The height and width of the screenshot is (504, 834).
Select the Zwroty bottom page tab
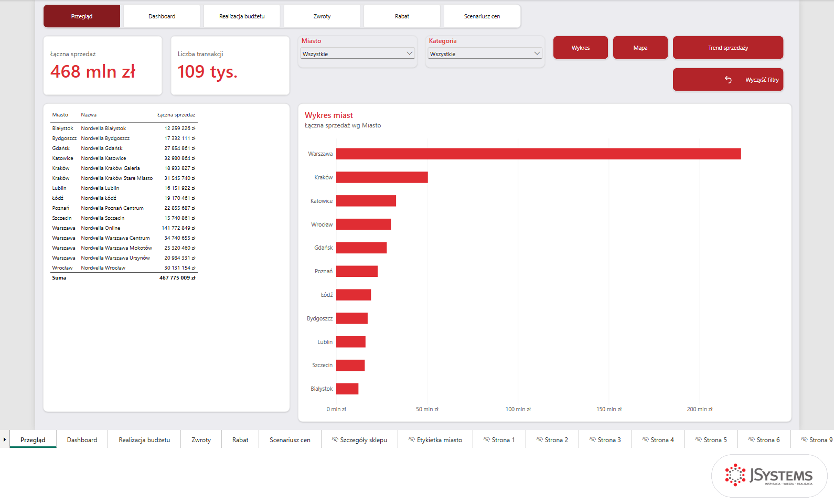201,439
